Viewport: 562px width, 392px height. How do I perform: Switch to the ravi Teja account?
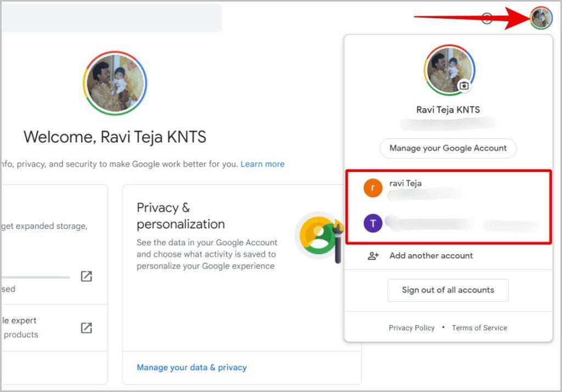pyautogui.click(x=448, y=188)
